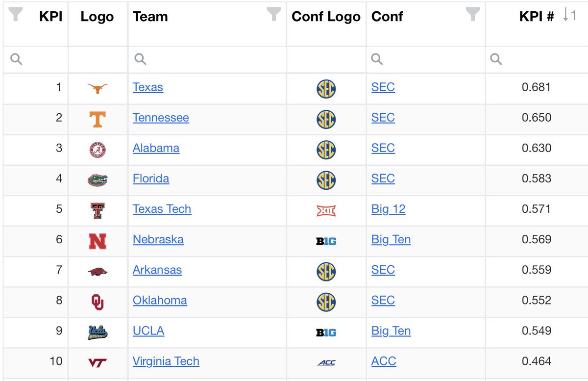The width and height of the screenshot is (588, 381).
Task: Click the Big 12 conference logo
Action: click(x=326, y=211)
